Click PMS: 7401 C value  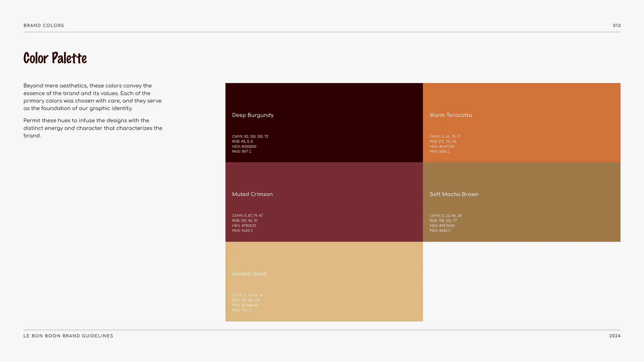coord(242,310)
